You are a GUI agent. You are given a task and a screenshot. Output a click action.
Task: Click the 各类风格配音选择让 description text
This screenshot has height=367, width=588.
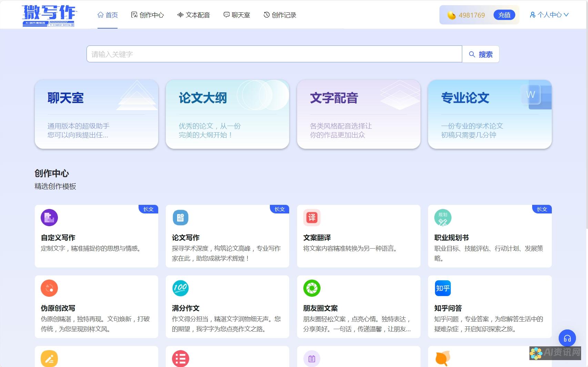click(341, 126)
